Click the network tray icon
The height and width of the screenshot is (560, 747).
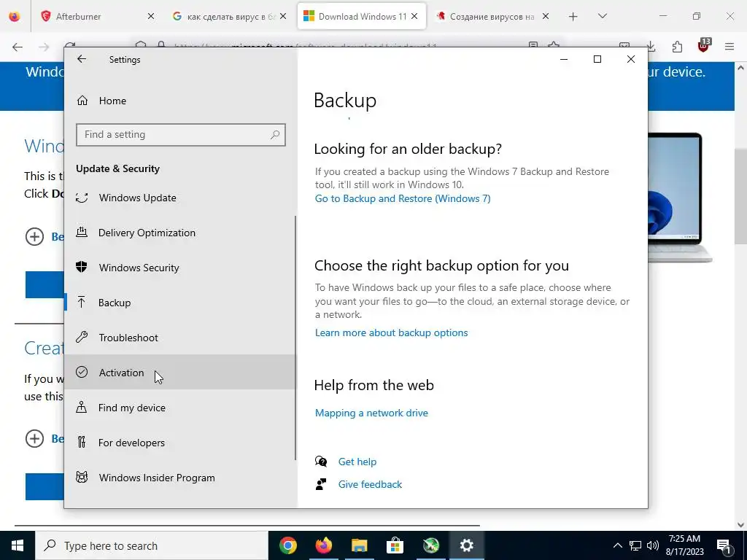click(635, 545)
